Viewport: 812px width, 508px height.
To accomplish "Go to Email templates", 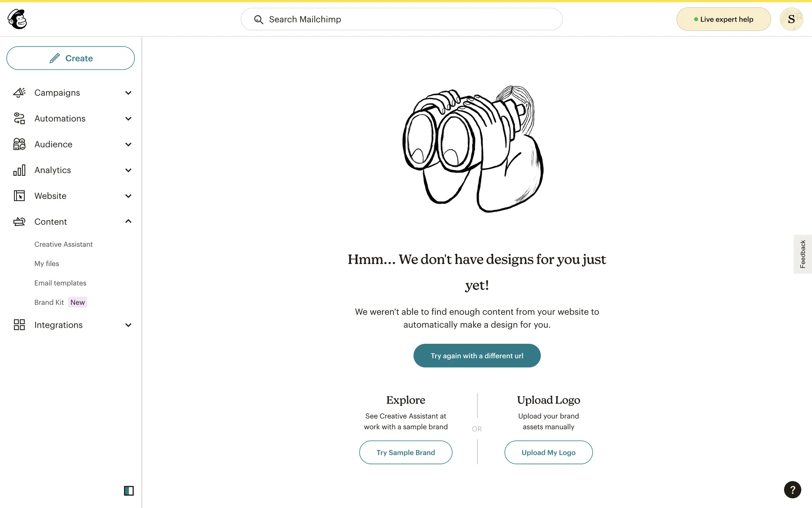I will [x=60, y=283].
